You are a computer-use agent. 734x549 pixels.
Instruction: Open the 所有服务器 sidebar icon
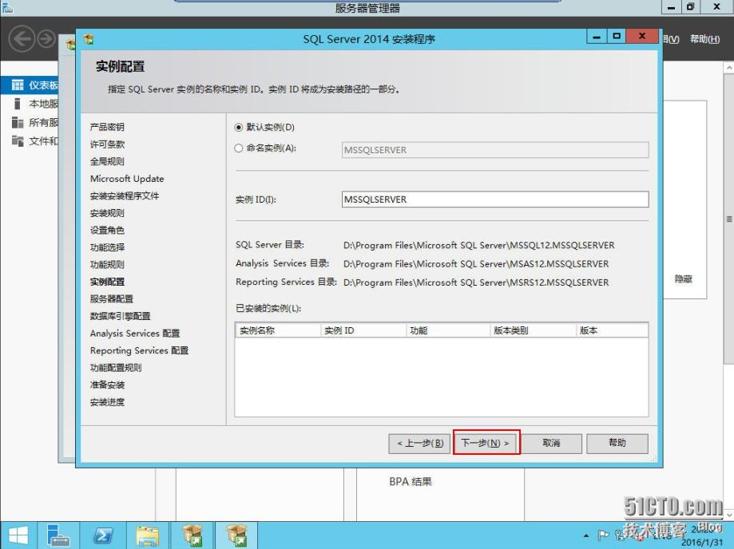pyautogui.click(x=17, y=123)
